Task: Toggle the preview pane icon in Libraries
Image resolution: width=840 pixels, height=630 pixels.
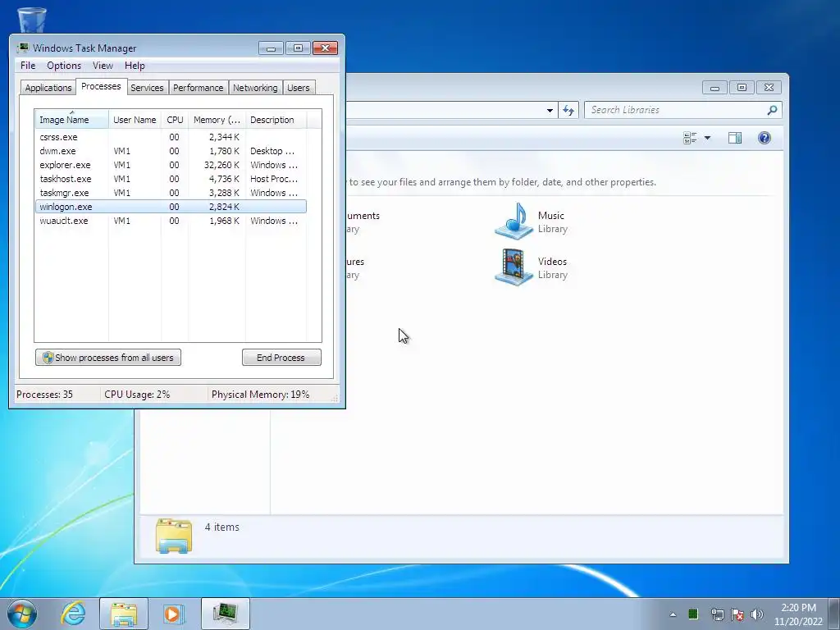Action: pyautogui.click(x=735, y=138)
